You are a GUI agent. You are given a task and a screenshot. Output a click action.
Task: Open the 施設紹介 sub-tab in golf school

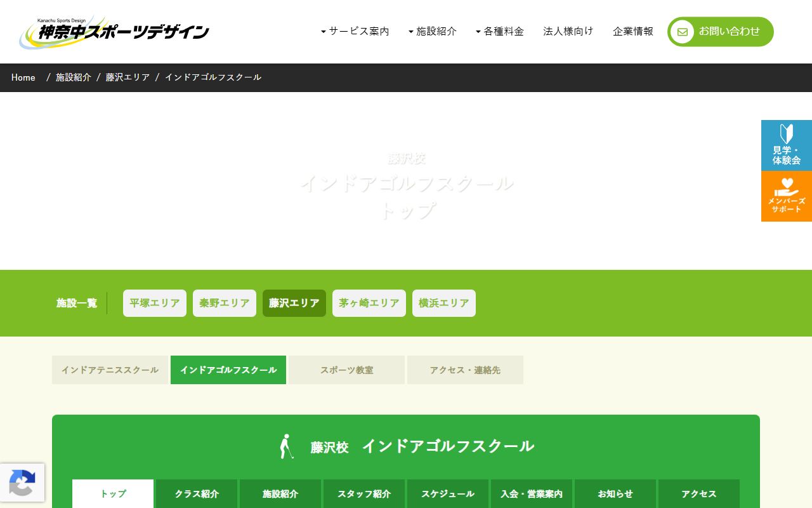(x=280, y=493)
